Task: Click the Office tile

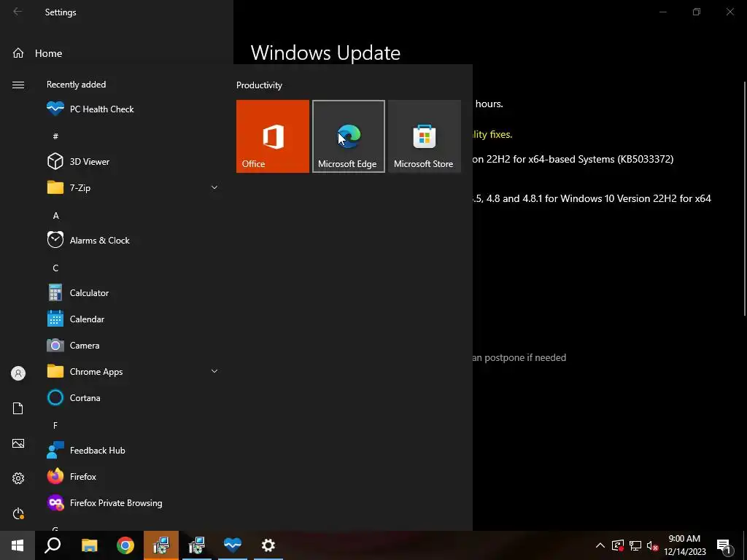Action: (273, 136)
